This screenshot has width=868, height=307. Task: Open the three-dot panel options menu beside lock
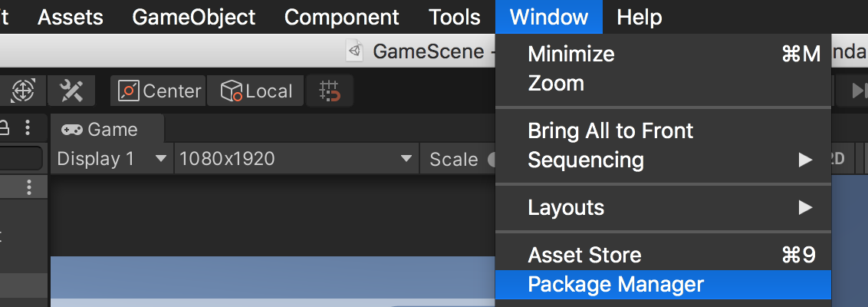click(x=28, y=129)
